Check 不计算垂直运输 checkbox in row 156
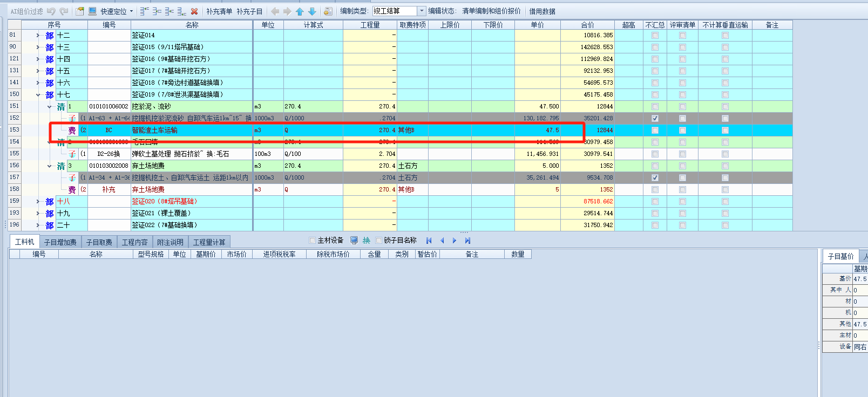Image resolution: width=868 pixels, height=397 pixels. point(725,166)
